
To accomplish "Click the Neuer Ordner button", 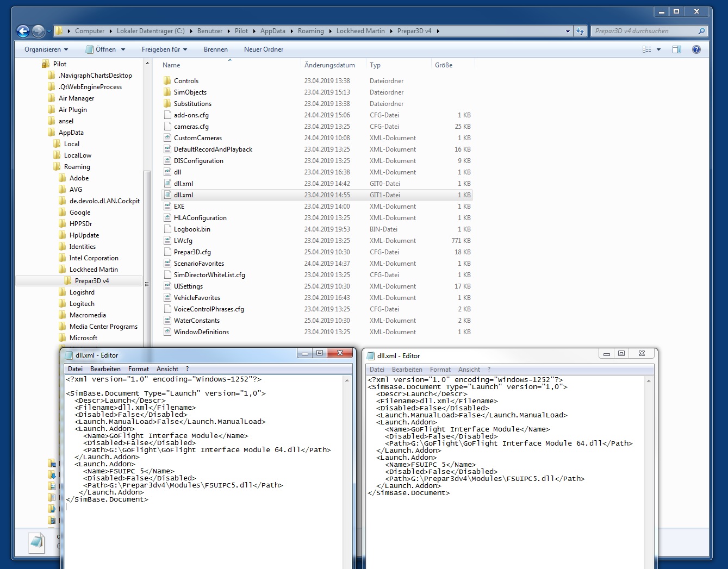I will point(264,49).
